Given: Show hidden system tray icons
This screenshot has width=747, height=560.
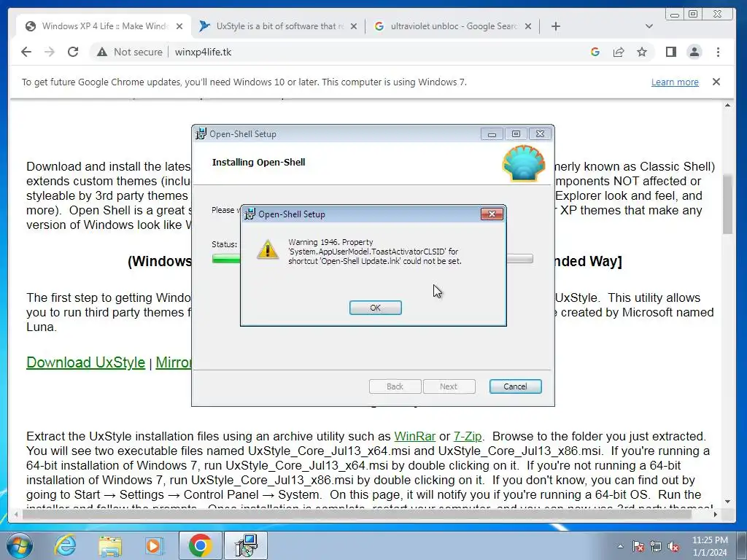Looking at the screenshot, I should [x=620, y=547].
